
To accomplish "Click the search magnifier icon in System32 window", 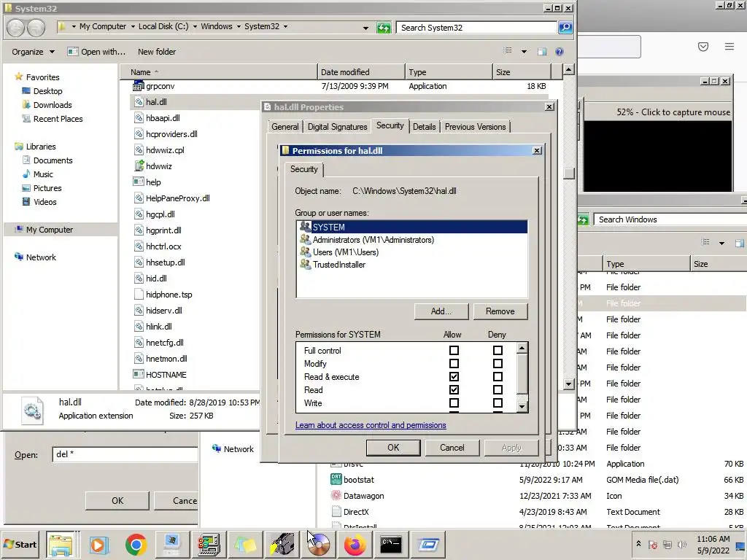I will (565, 28).
